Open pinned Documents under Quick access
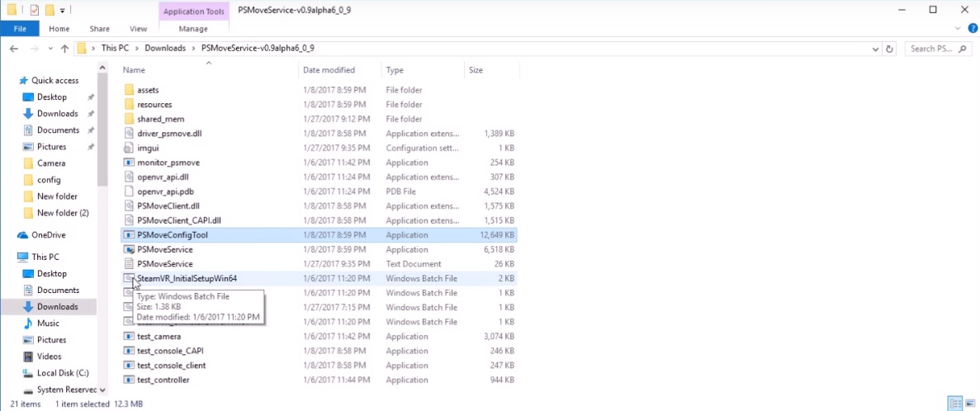This screenshot has height=411, width=980. 58,130
